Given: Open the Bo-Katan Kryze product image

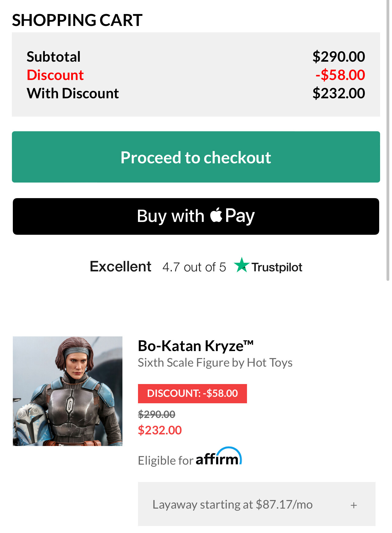Looking at the screenshot, I should point(67,391).
